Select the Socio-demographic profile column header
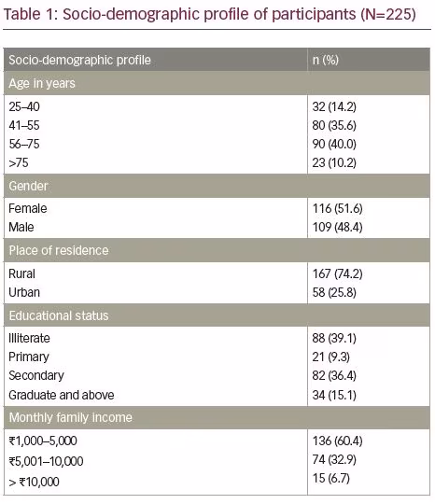Image resolution: width=435 pixels, height=504 pixels. [79, 60]
